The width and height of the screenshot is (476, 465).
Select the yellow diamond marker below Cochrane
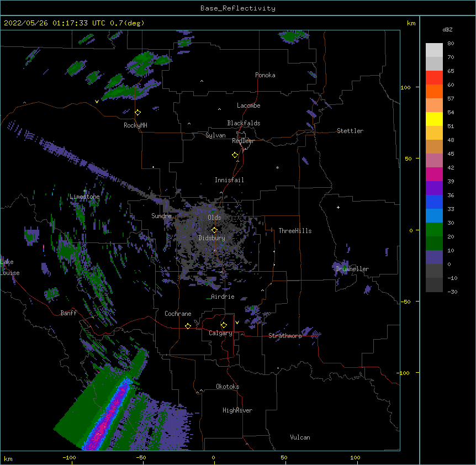click(x=188, y=326)
